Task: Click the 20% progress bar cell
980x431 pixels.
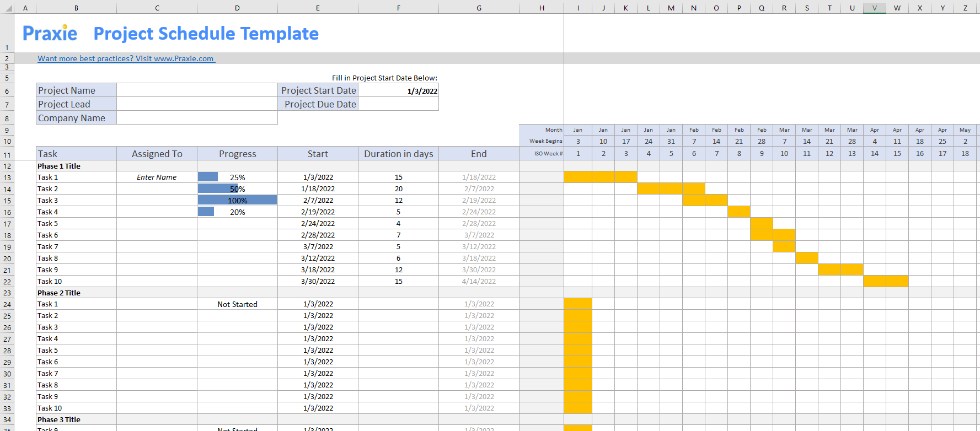Action: (237, 212)
